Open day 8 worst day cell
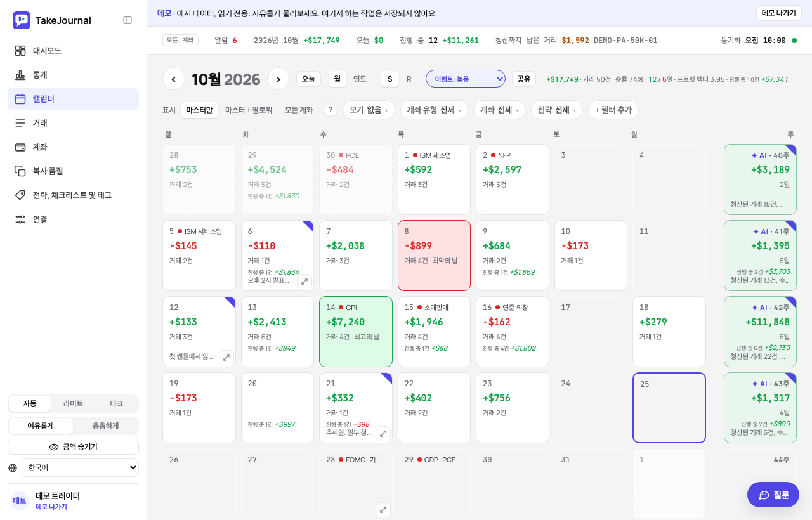812x520 pixels. coord(434,256)
